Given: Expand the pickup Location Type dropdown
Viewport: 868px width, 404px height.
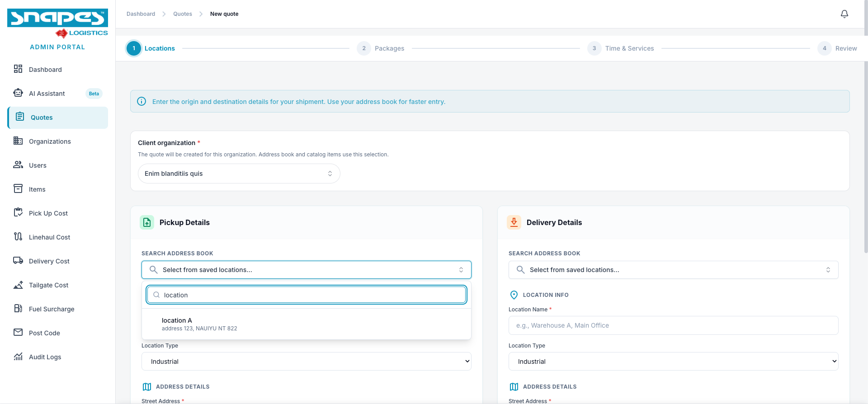Looking at the screenshot, I should click(306, 362).
